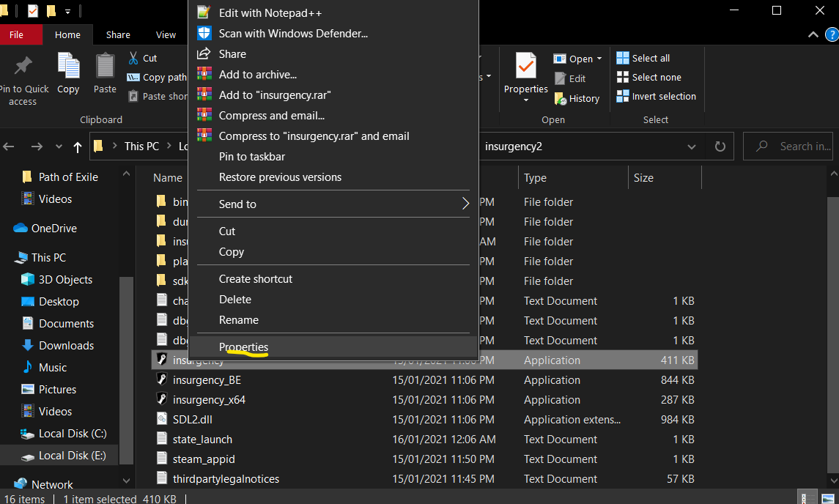Screen dimensions: 839x504
Task: Select Local Disk (C:) in sidebar
Action: tap(72, 434)
